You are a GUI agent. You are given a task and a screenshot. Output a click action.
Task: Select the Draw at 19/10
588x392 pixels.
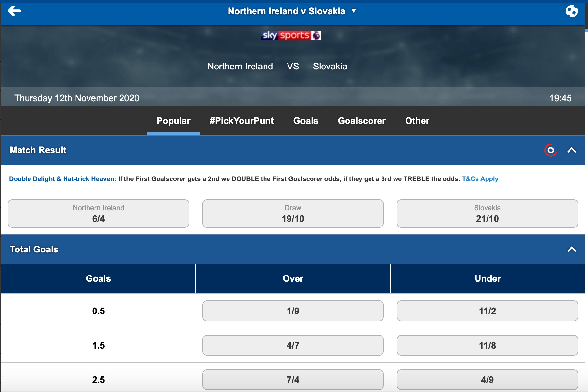coord(293,214)
